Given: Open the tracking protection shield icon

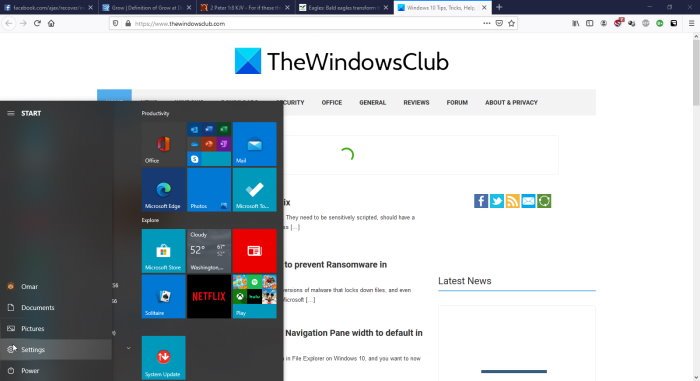Looking at the screenshot, I should point(116,23).
